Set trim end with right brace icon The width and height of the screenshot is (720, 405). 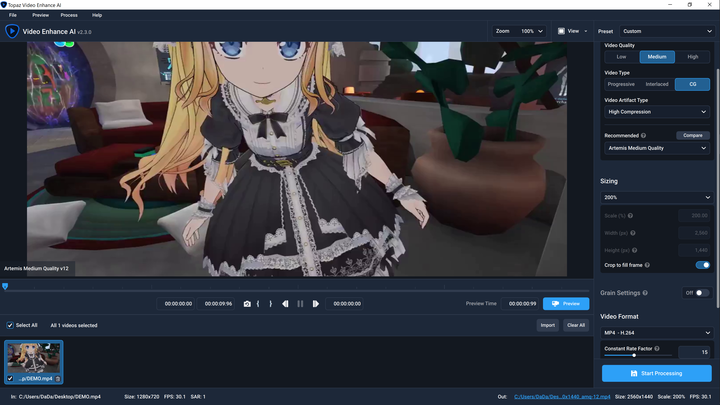point(270,304)
